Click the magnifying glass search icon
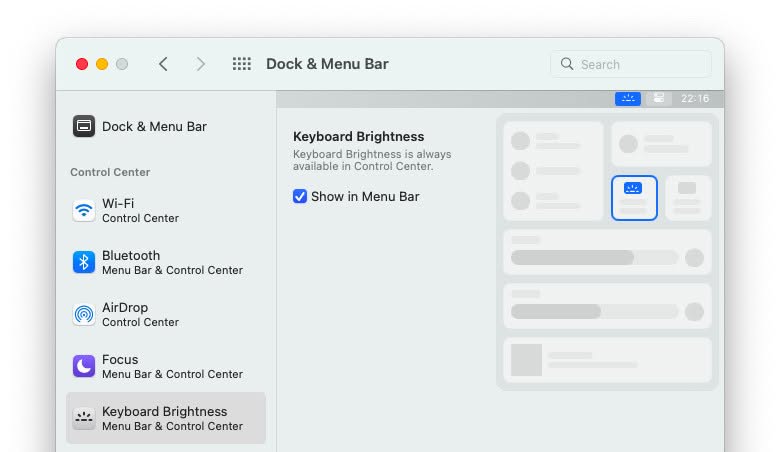 click(x=567, y=64)
